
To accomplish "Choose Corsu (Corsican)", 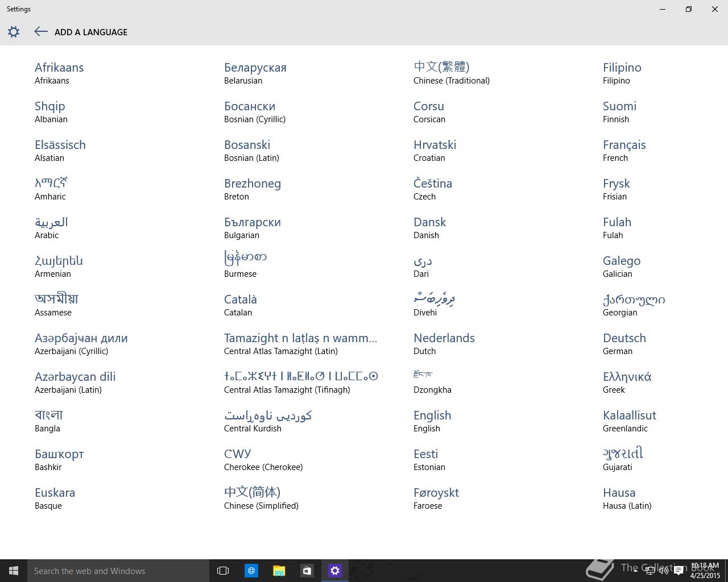I will pos(429,112).
